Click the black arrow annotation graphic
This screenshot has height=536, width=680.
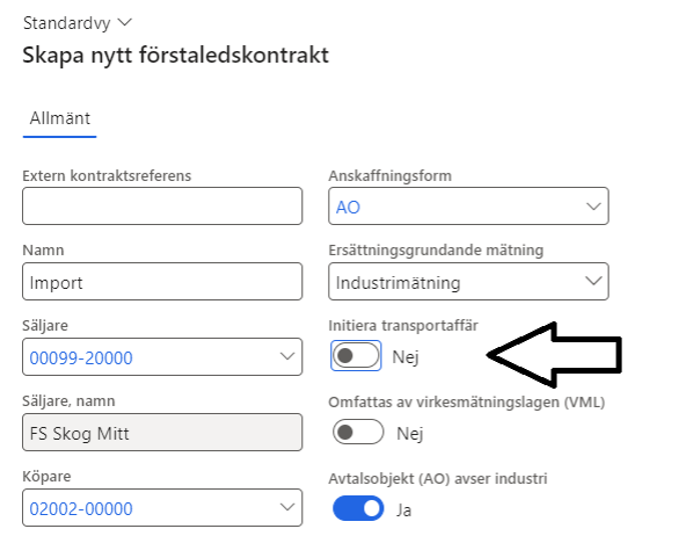pyautogui.click(x=555, y=355)
